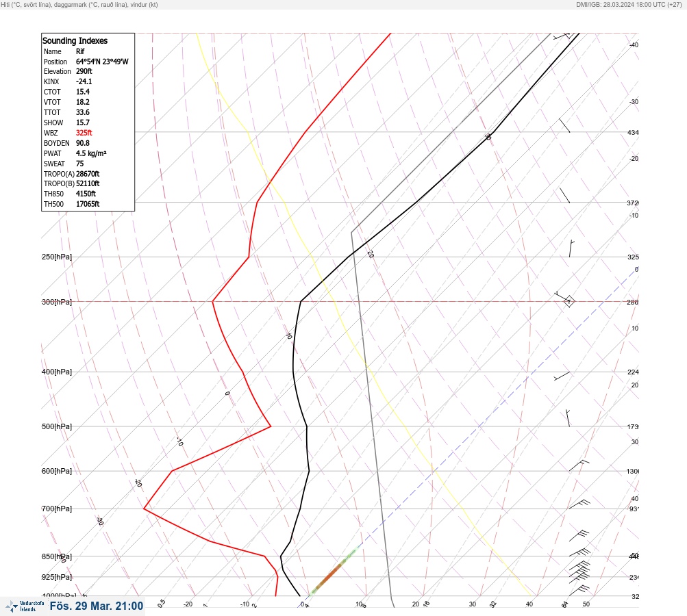Select the wind barb at the 400 hPa level
The height and width of the screenshot is (616, 687).
[562, 376]
